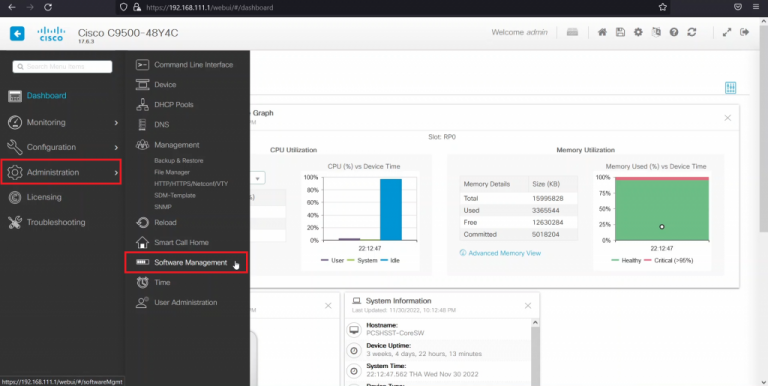Click the Idle legend entry

tap(390, 261)
